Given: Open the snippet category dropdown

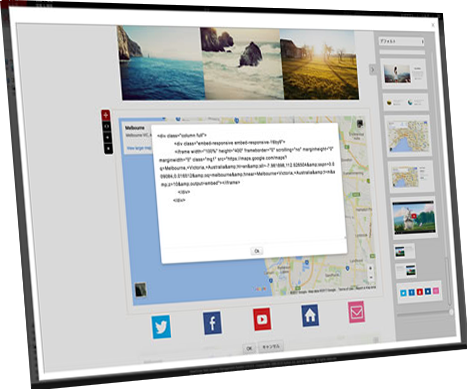Looking at the screenshot, I should point(401,41).
